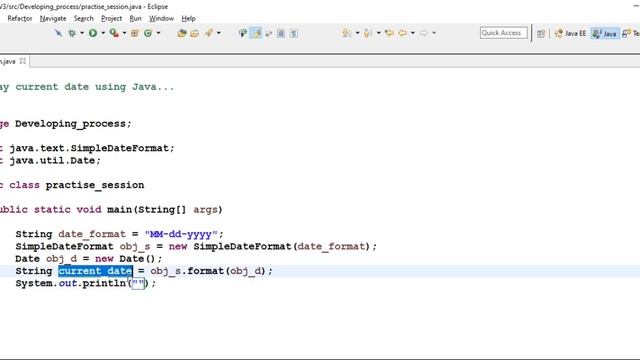Open the Help menu
This screenshot has width=640, height=360.
click(x=188, y=18)
